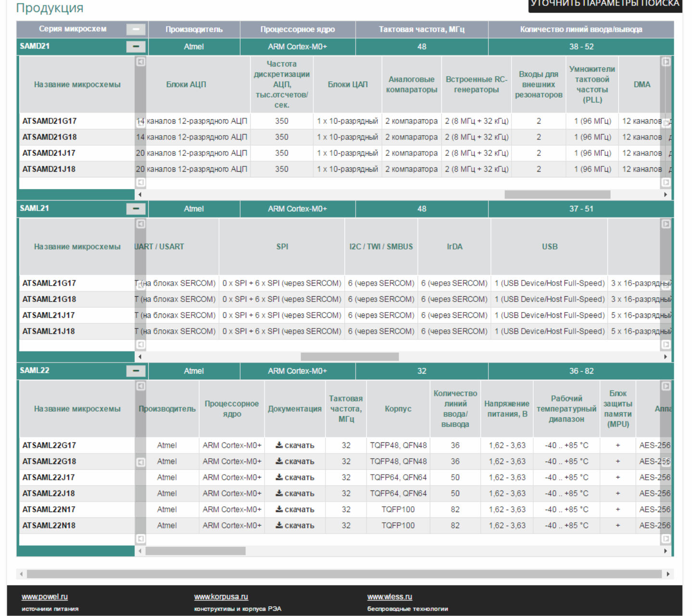
Task: Click the 'I2C / TWI / SMBUS' column header
Action: [x=381, y=247]
